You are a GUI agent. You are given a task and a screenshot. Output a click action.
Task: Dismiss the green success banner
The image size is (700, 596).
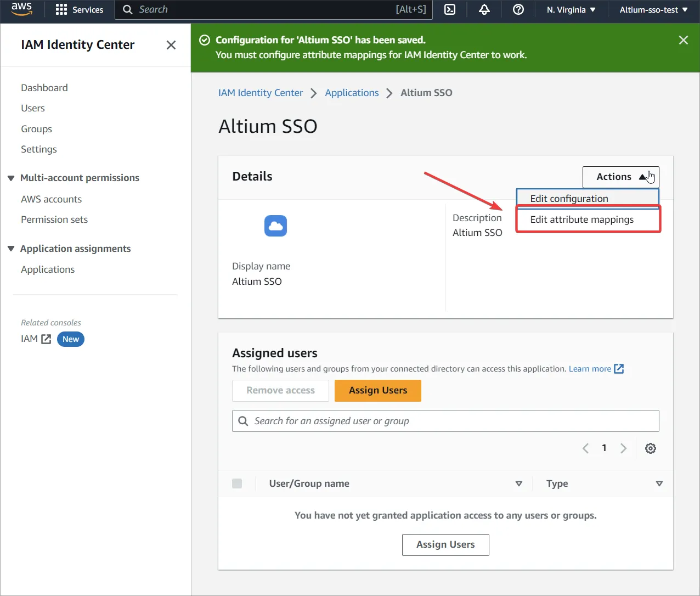coord(684,40)
